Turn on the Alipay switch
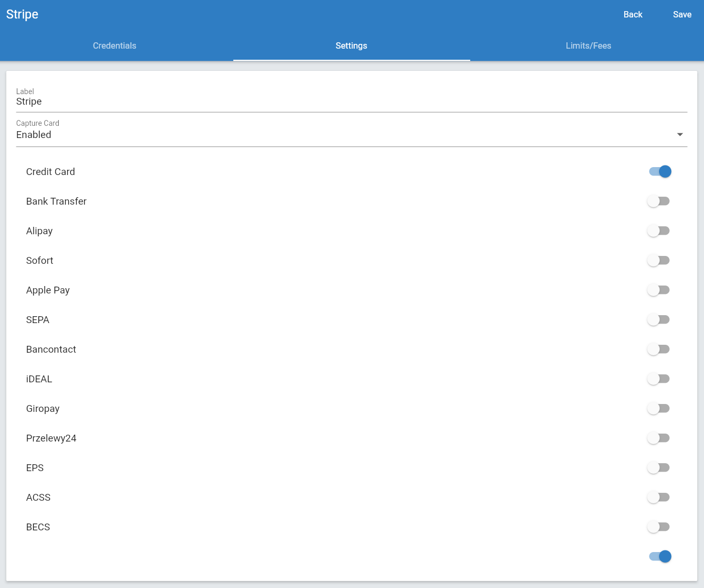This screenshot has height=588, width=704. tap(659, 231)
